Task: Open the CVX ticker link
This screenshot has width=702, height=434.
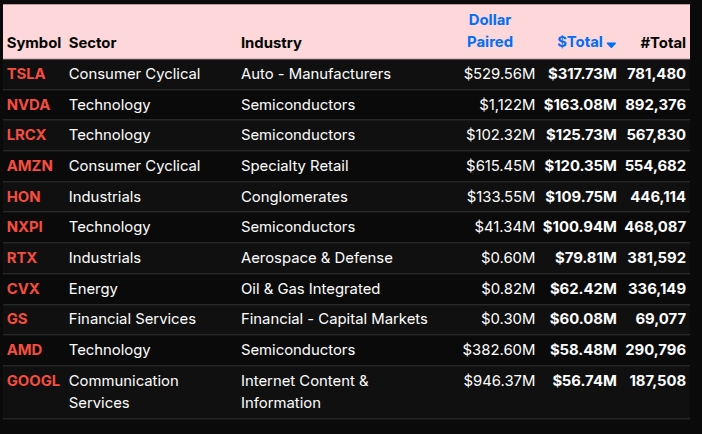Action: pos(23,289)
